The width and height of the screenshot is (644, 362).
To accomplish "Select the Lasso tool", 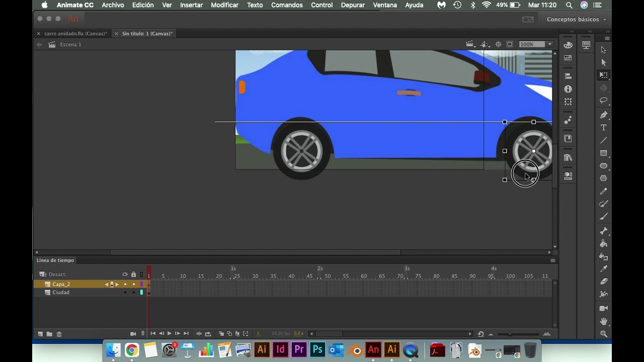I will [x=603, y=101].
